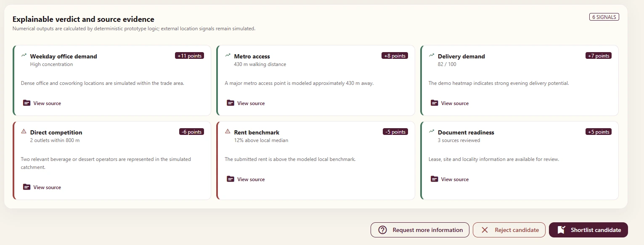
Task: Select the Delivery demand card title
Action: click(x=461, y=56)
